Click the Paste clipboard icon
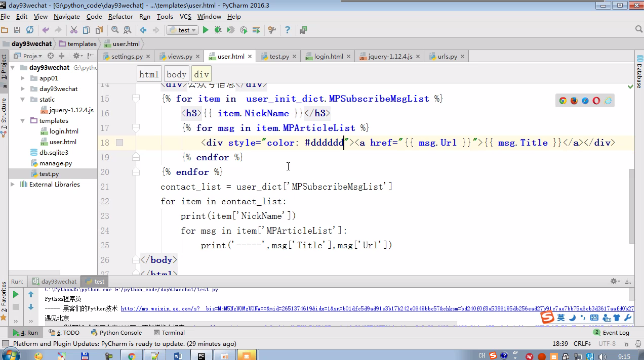 coord(99,30)
